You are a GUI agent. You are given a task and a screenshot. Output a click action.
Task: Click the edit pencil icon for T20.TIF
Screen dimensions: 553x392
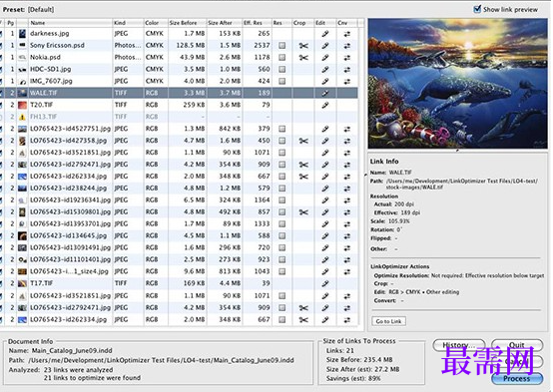click(x=325, y=105)
